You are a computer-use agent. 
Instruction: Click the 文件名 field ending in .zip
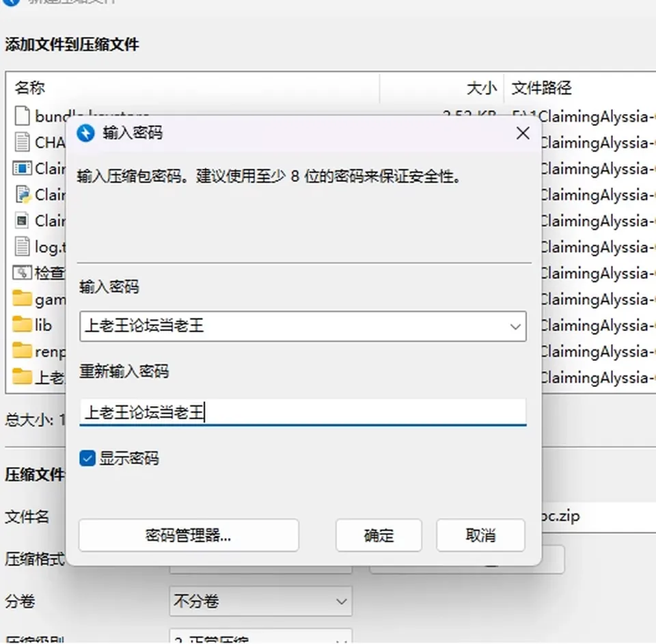(x=599, y=516)
